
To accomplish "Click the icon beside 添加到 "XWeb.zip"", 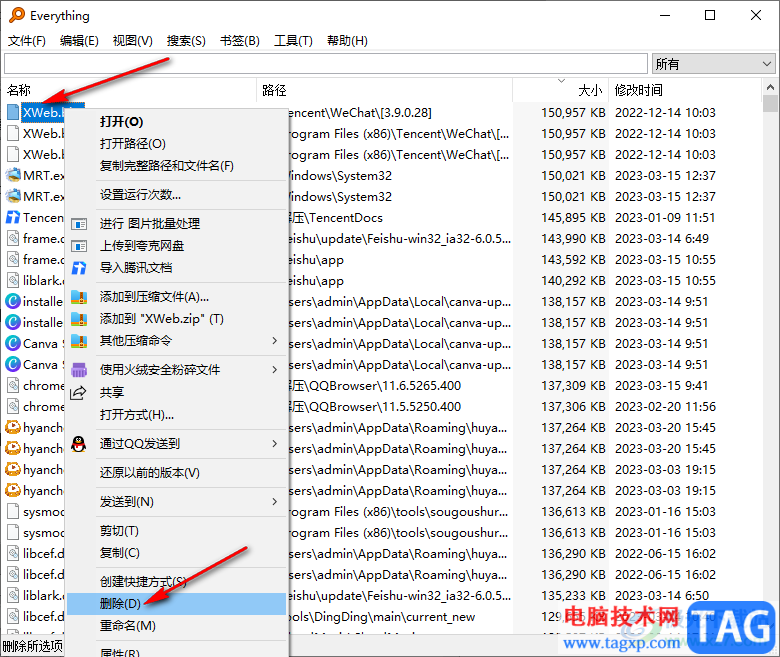I will (x=79, y=319).
